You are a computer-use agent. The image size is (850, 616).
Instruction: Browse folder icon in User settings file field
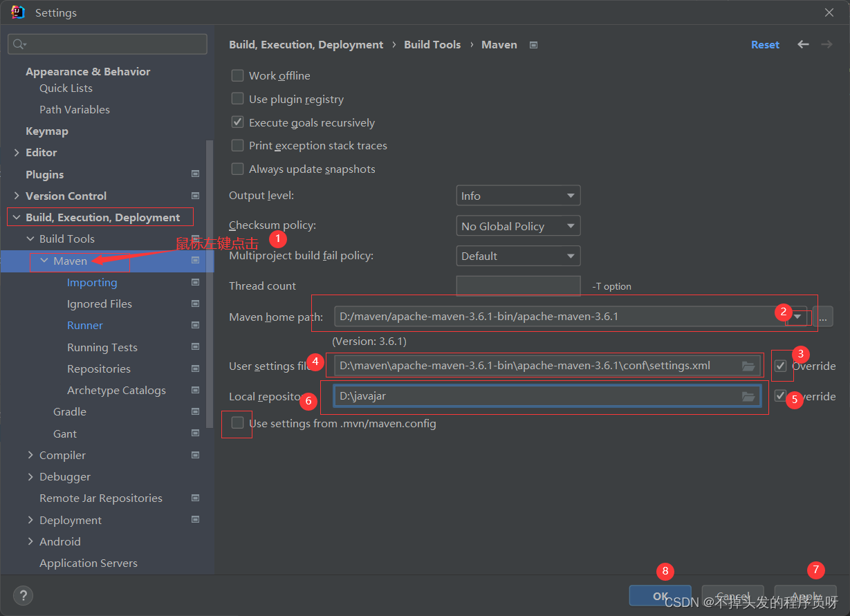(748, 366)
